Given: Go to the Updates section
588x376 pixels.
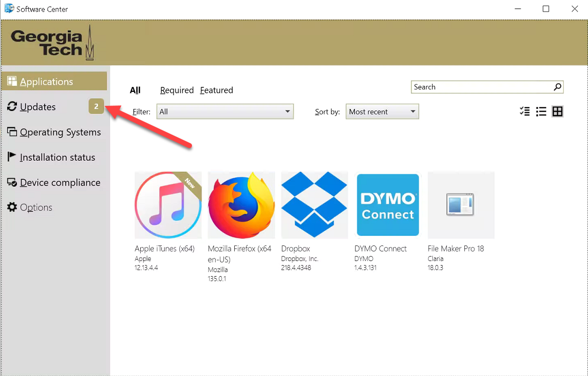Looking at the screenshot, I should [54, 107].
